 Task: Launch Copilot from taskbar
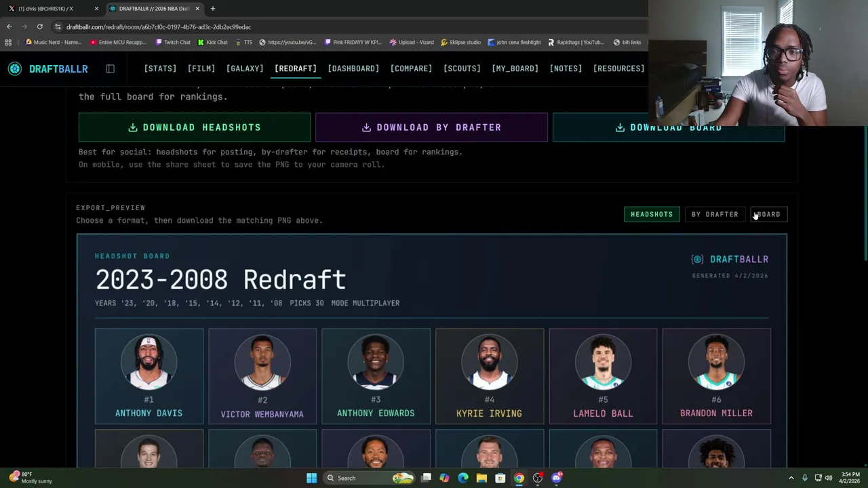[x=444, y=478]
